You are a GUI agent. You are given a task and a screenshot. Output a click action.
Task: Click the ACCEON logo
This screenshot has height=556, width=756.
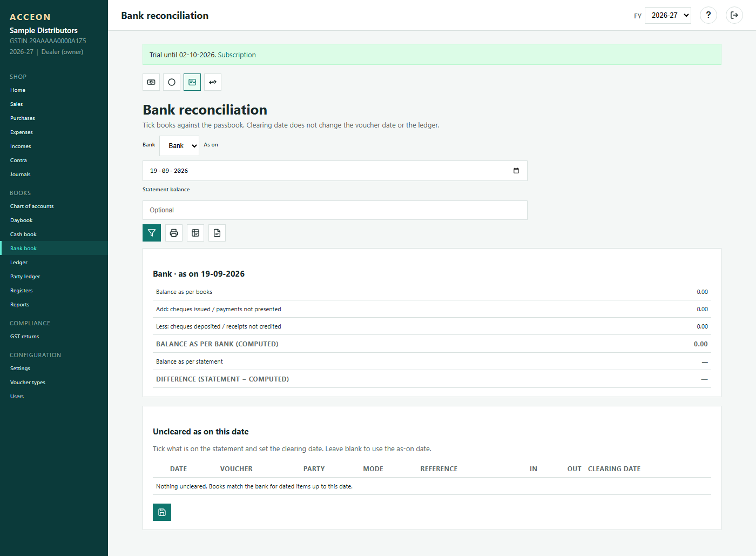pyautogui.click(x=30, y=17)
